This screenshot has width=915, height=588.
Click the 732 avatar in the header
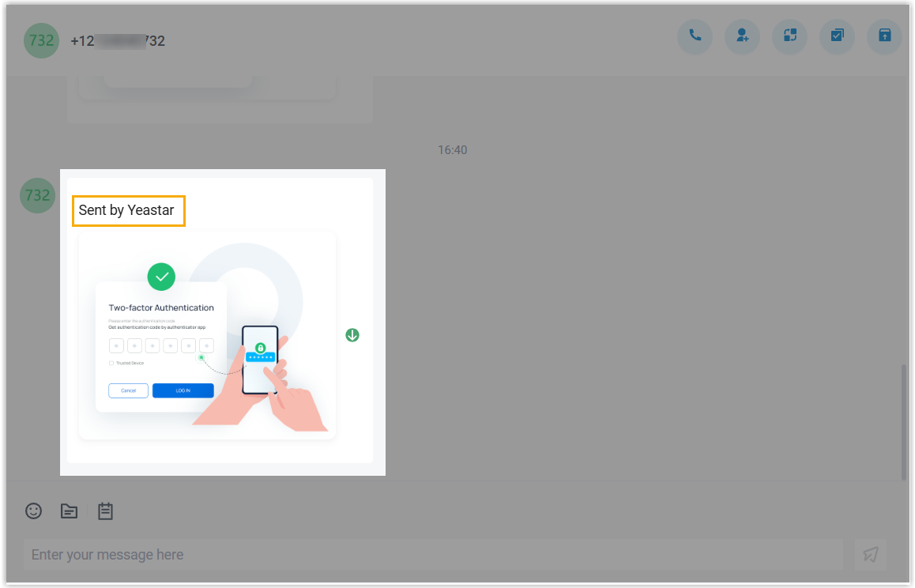(41, 40)
